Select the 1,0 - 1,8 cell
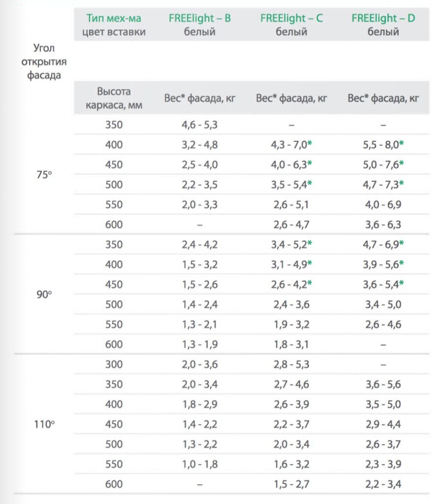This screenshot has height=504, width=437. 199,464
